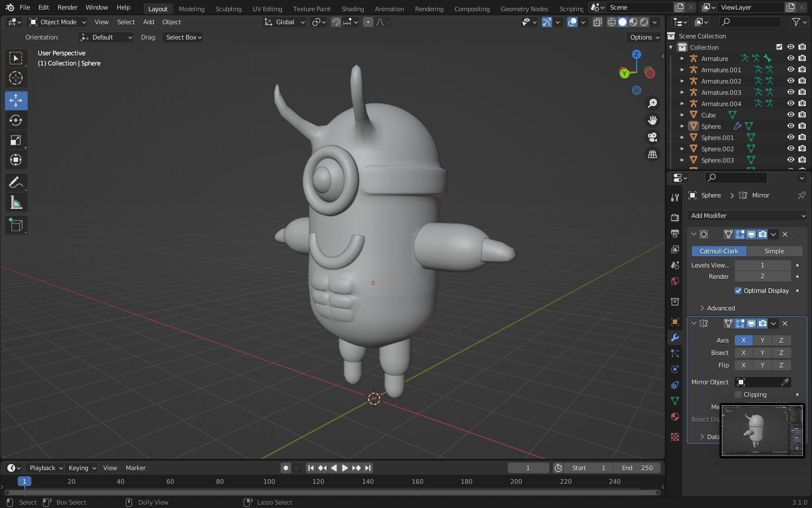The width and height of the screenshot is (812, 508).
Task: Open the Output properties tab
Action: click(x=674, y=233)
